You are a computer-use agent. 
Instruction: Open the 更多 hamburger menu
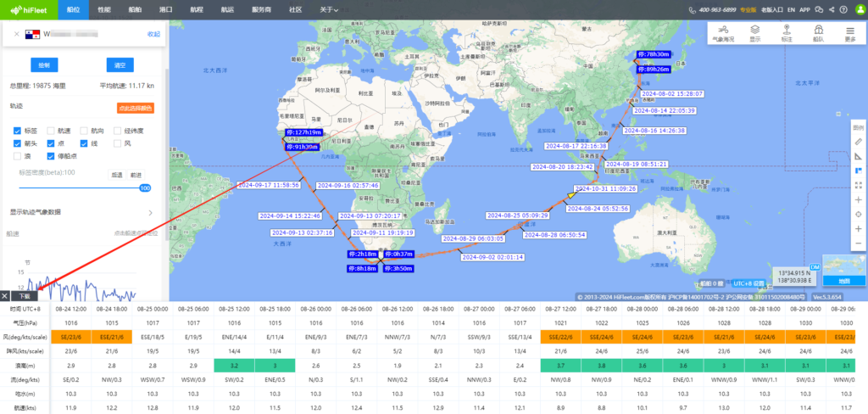[x=850, y=33]
